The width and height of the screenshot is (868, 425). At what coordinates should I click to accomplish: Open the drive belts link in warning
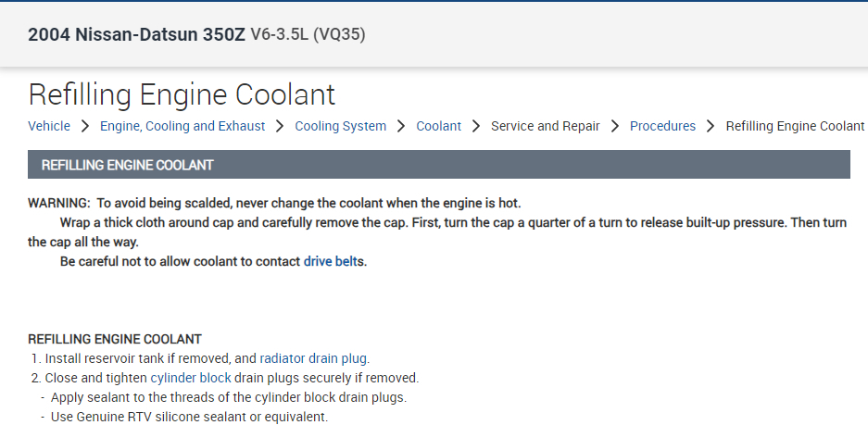[x=333, y=261]
